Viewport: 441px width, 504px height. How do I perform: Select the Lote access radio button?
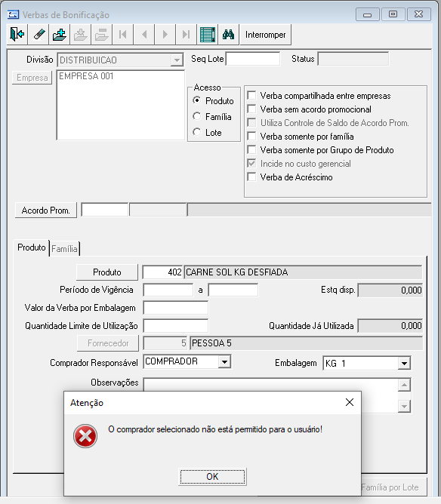coord(197,132)
